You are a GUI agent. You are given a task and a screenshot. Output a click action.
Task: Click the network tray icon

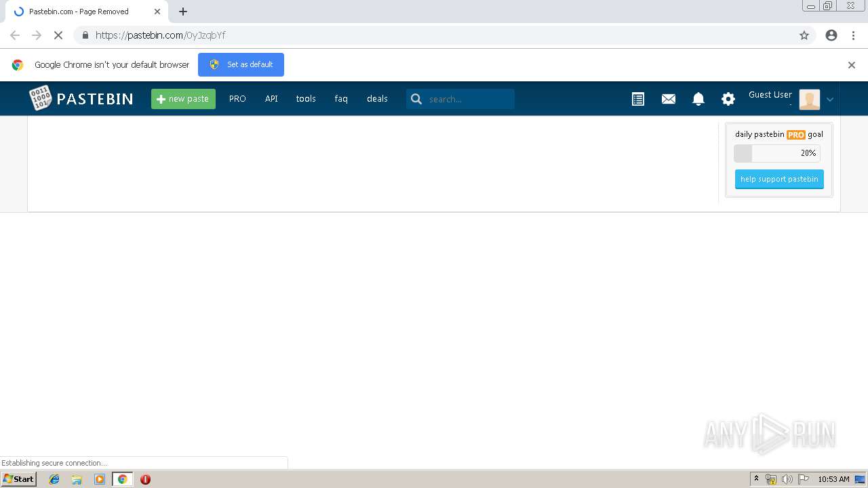tap(771, 479)
